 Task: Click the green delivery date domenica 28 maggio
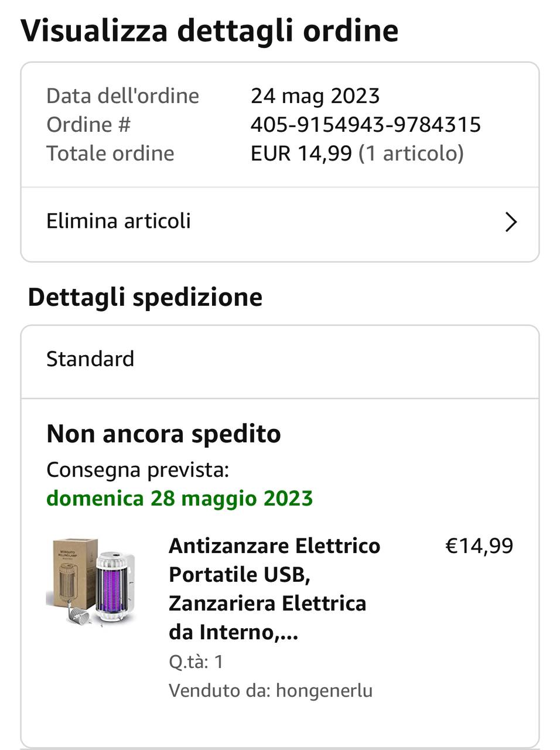tap(179, 498)
